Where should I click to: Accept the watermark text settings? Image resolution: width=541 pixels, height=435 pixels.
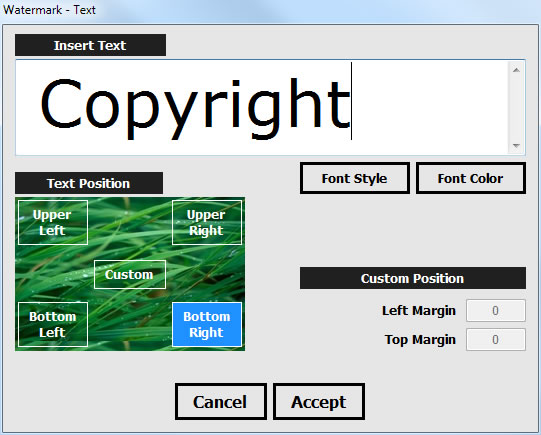pos(319,402)
